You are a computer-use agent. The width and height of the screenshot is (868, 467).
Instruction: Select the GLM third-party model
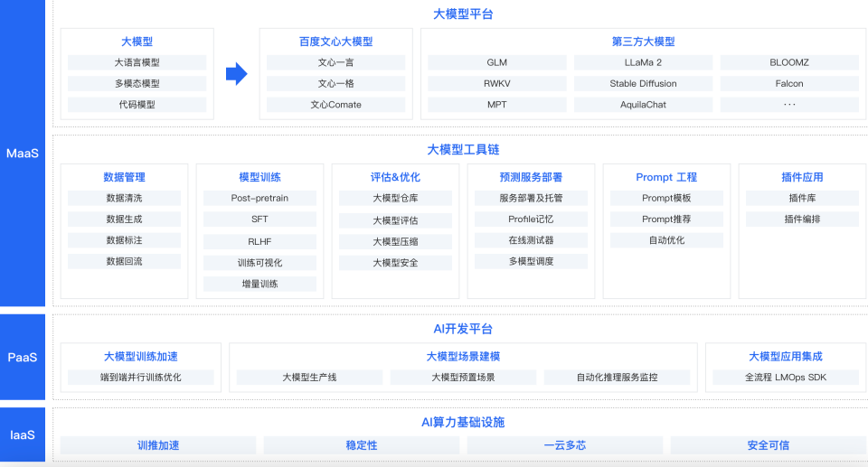tap(497, 62)
